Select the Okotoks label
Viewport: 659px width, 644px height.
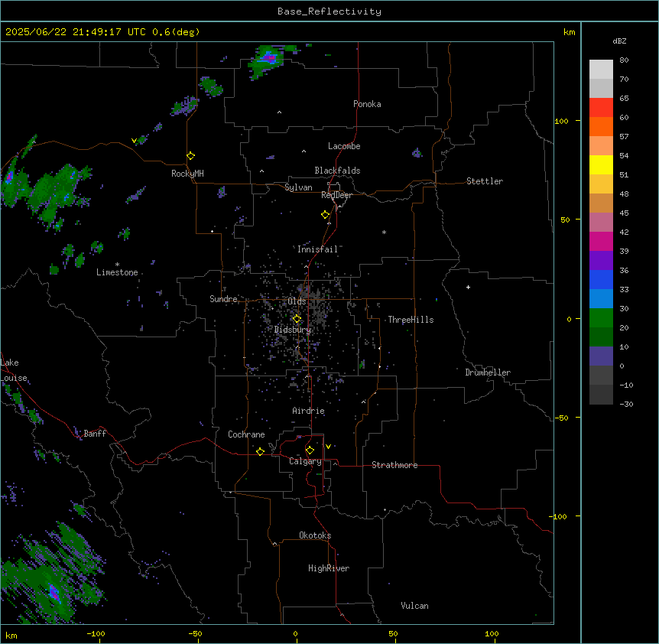(x=315, y=535)
